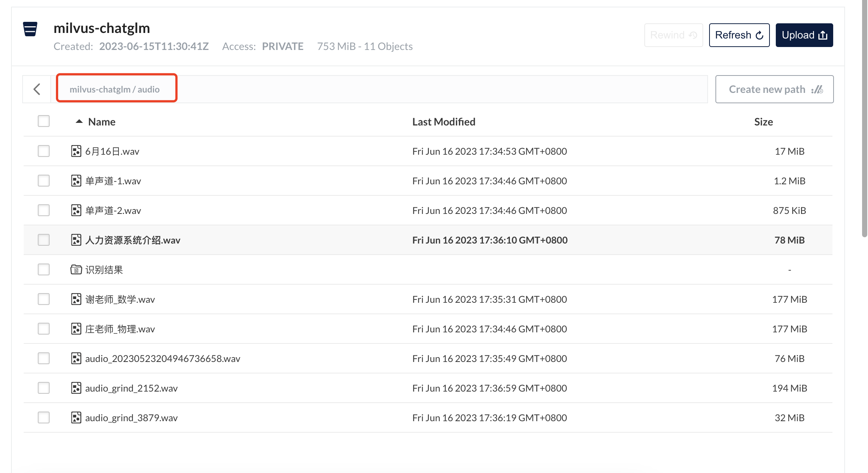Sort by Name column arrow

click(79, 121)
